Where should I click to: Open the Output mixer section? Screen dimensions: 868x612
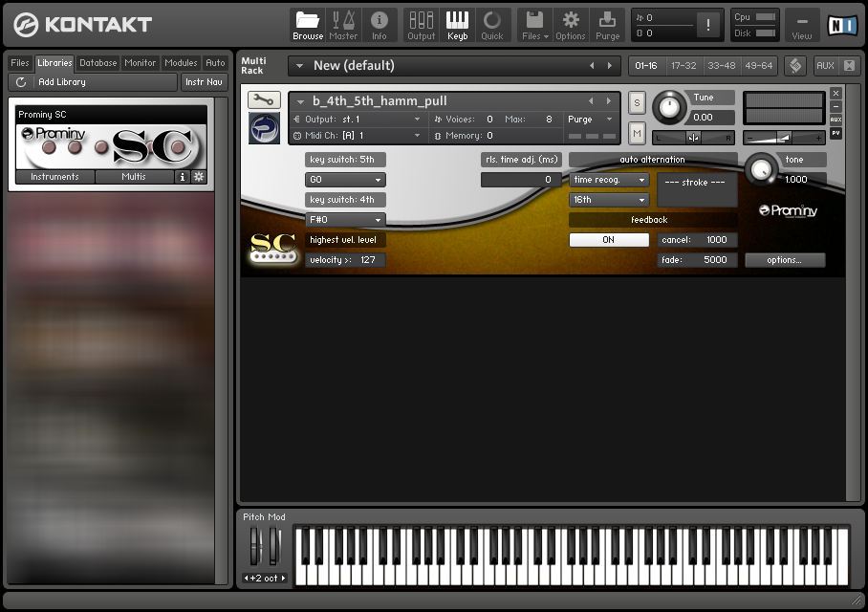coord(422,25)
